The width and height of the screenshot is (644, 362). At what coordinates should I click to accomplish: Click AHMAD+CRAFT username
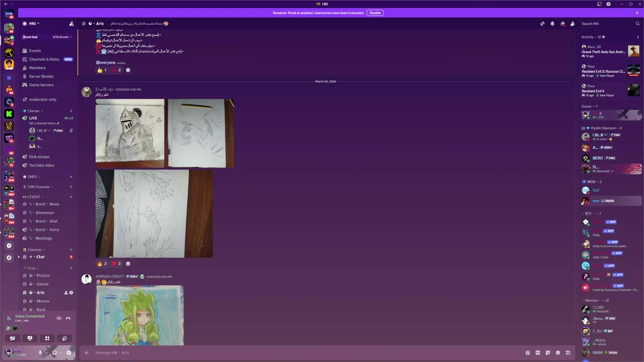tap(110, 277)
